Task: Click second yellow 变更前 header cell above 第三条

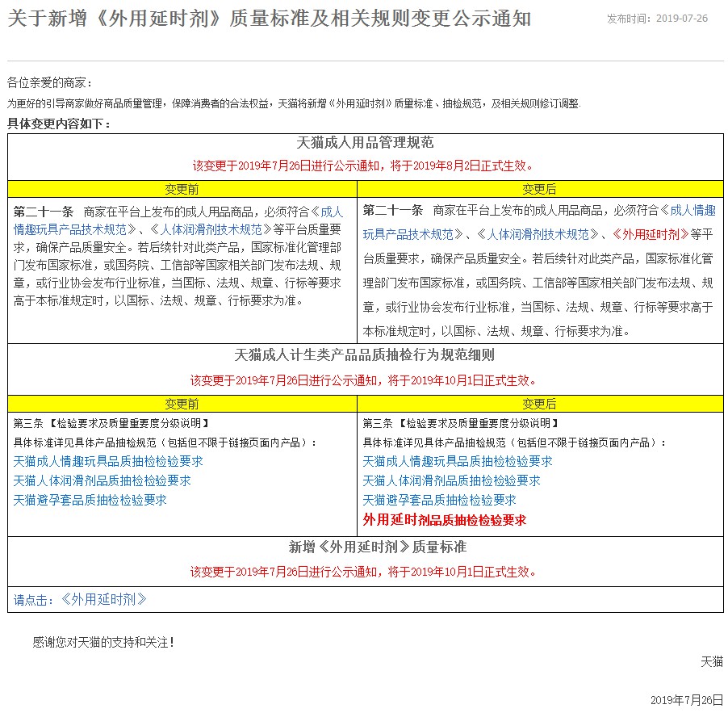Action: tap(182, 404)
